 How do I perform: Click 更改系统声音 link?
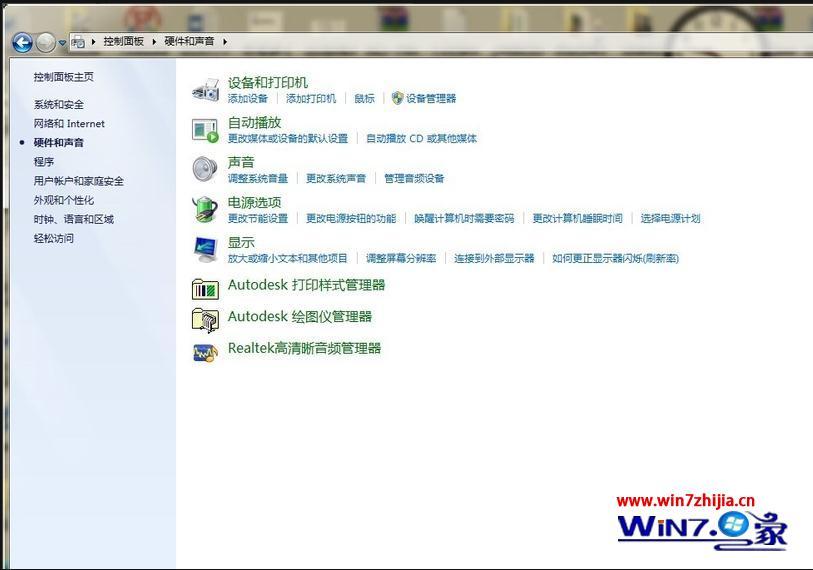pos(336,178)
